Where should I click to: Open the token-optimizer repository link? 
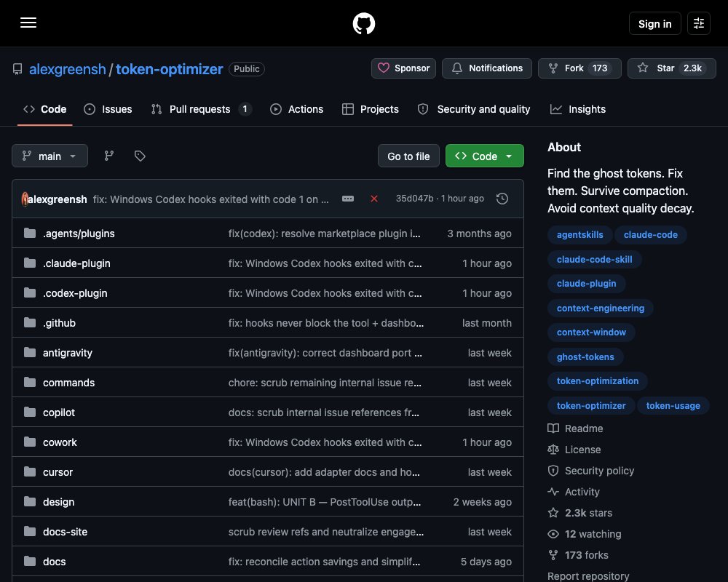[x=169, y=68]
